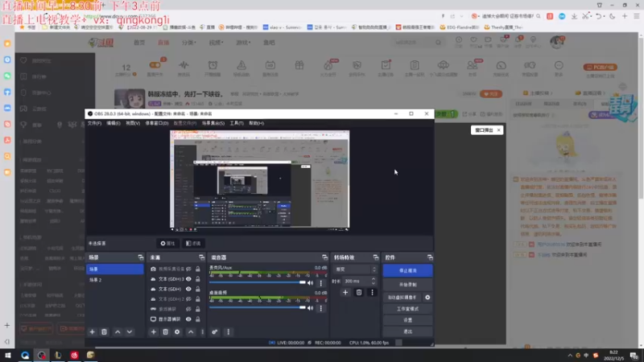Add a new source with the plus icon
The image size is (644, 362).
(153, 331)
